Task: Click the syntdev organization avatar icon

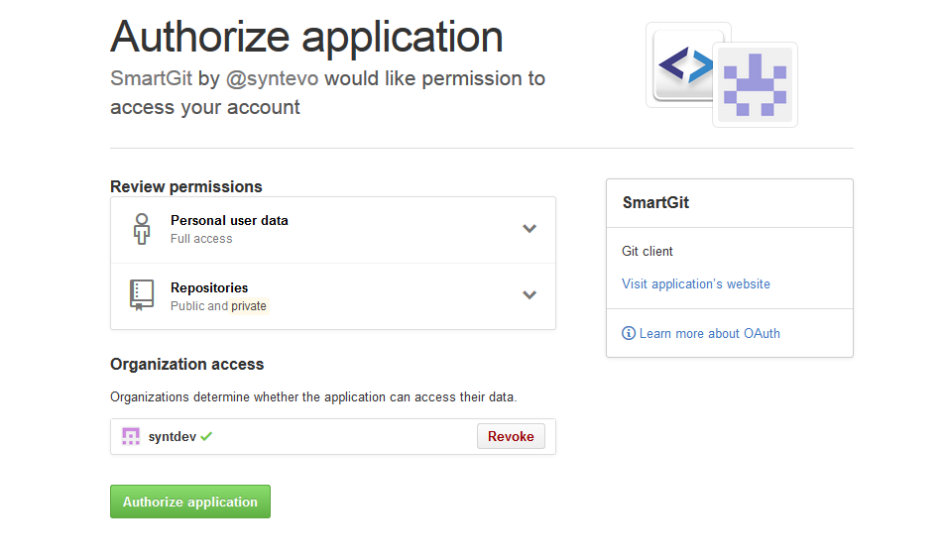Action: pos(131,436)
